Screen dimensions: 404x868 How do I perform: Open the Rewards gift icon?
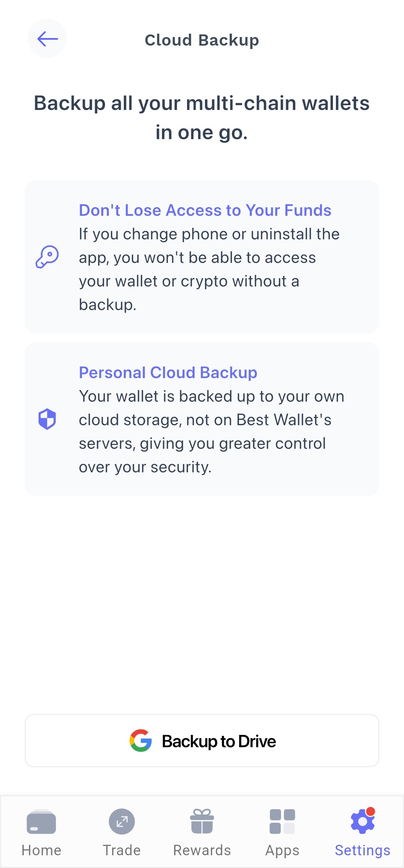(x=202, y=821)
